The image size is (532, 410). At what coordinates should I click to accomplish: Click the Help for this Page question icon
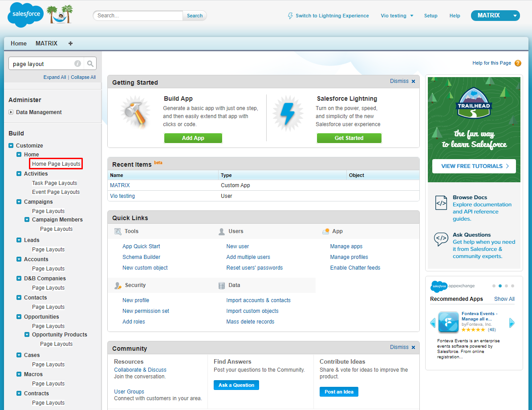click(x=518, y=63)
